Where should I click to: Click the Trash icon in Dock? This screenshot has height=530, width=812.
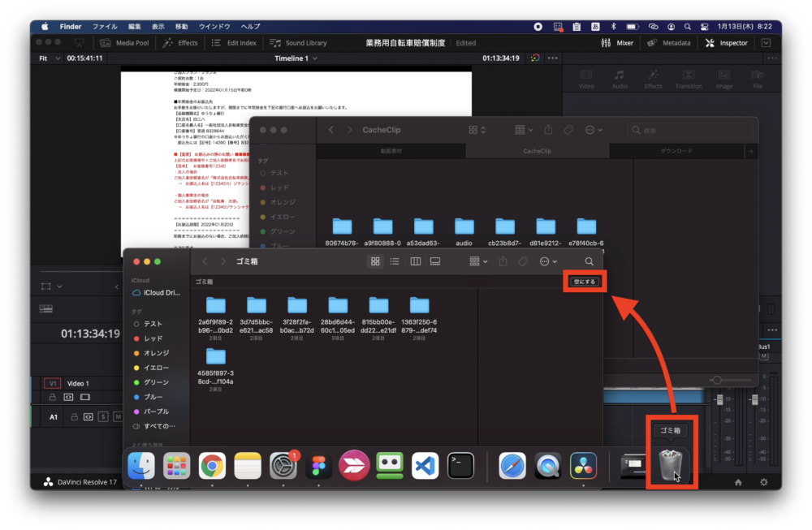click(671, 465)
